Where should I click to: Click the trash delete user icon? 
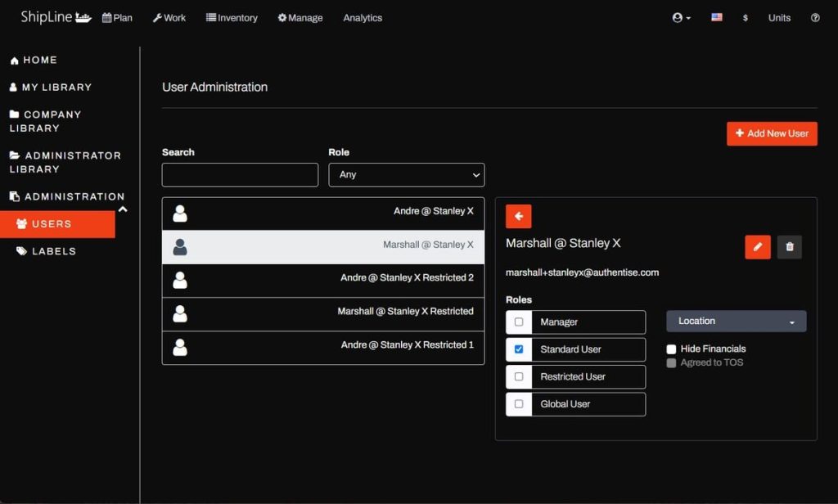click(x=789, y=246)
